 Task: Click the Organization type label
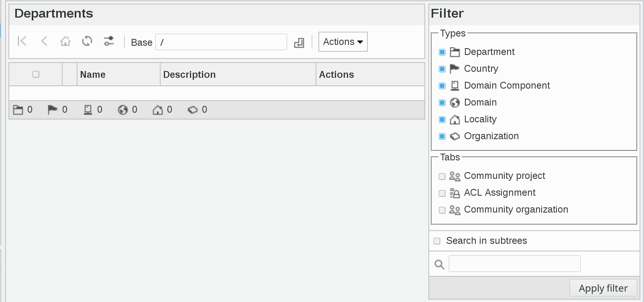tap(491, 136)
